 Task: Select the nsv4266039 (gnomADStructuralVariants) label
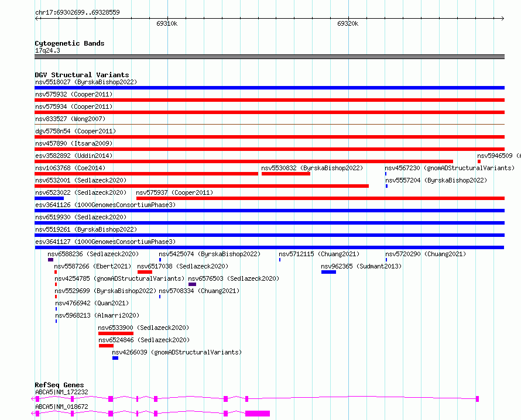point(177,352)
